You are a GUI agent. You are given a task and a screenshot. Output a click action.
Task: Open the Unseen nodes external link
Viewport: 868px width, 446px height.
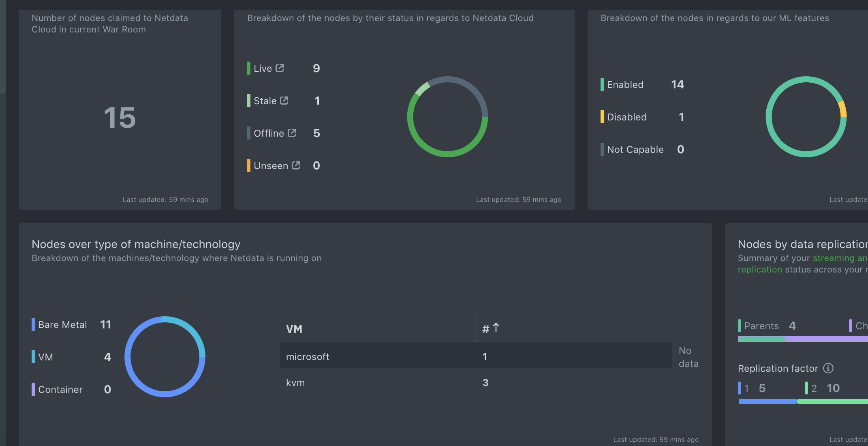296,165
